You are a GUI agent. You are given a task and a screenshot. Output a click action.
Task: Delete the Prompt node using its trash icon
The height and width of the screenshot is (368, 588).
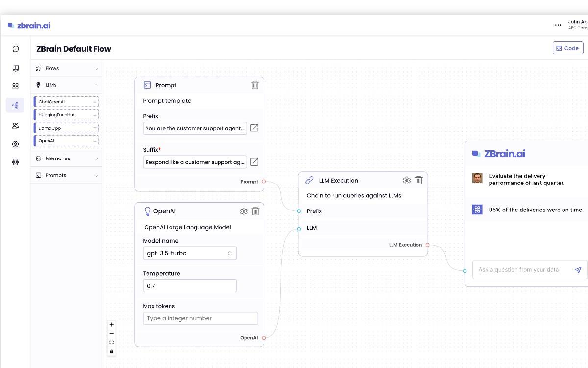(255, 85)
